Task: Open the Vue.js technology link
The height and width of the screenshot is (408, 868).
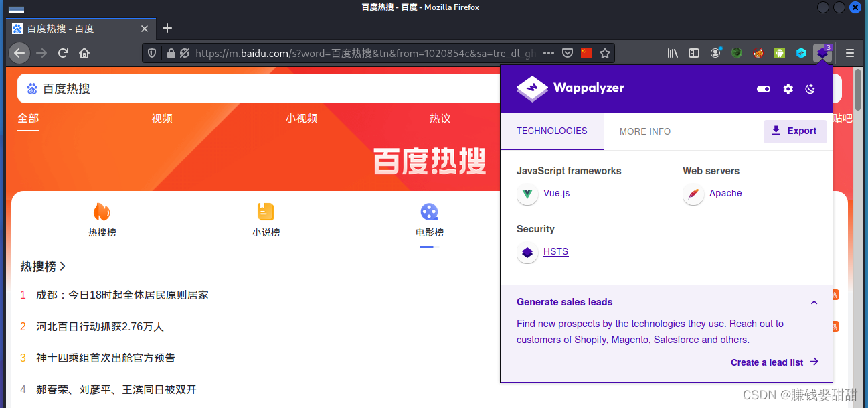Action: [x=557, y=194]
